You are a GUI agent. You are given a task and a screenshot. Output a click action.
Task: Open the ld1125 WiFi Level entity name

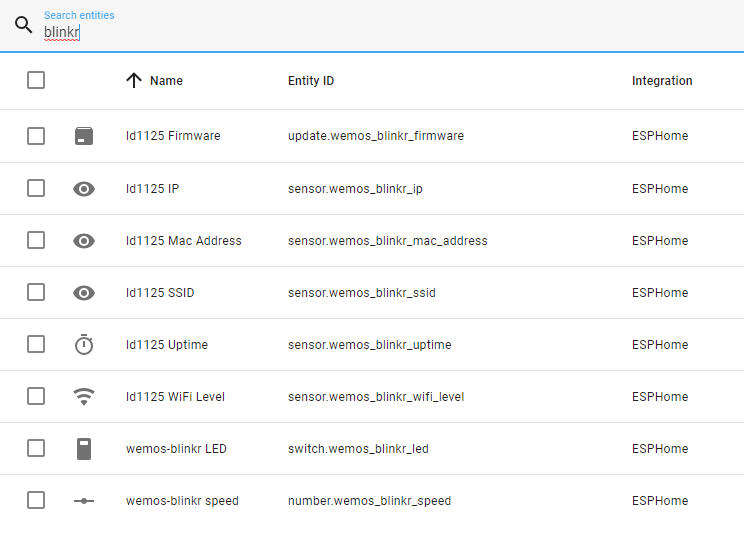(175, 396)
